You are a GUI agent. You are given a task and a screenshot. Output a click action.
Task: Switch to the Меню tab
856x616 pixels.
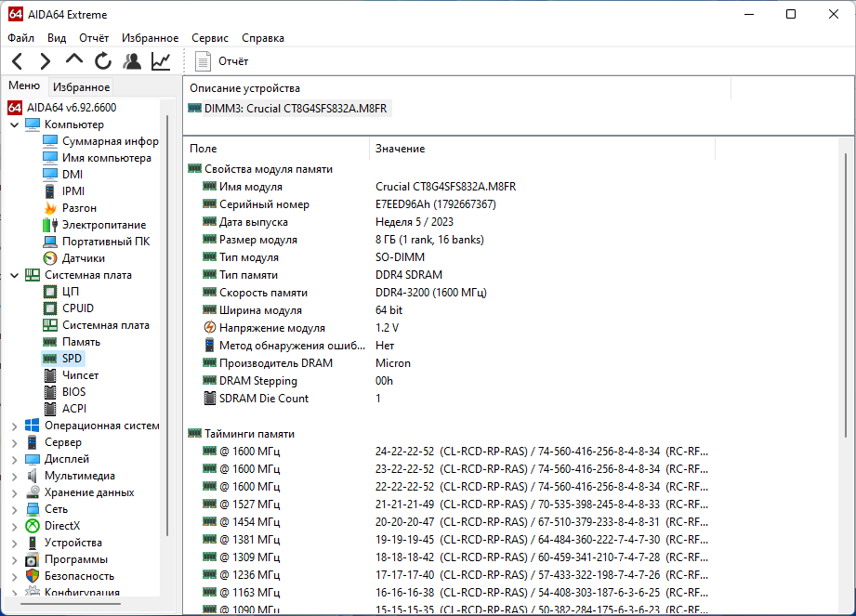pyautogui.click(x=24, y=85)
